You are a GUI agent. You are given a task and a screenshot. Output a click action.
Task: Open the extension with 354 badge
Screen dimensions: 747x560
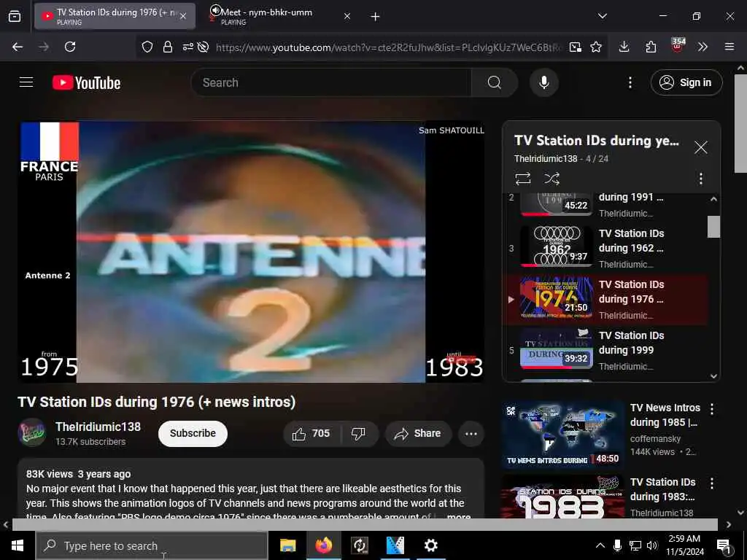[678, 46]
